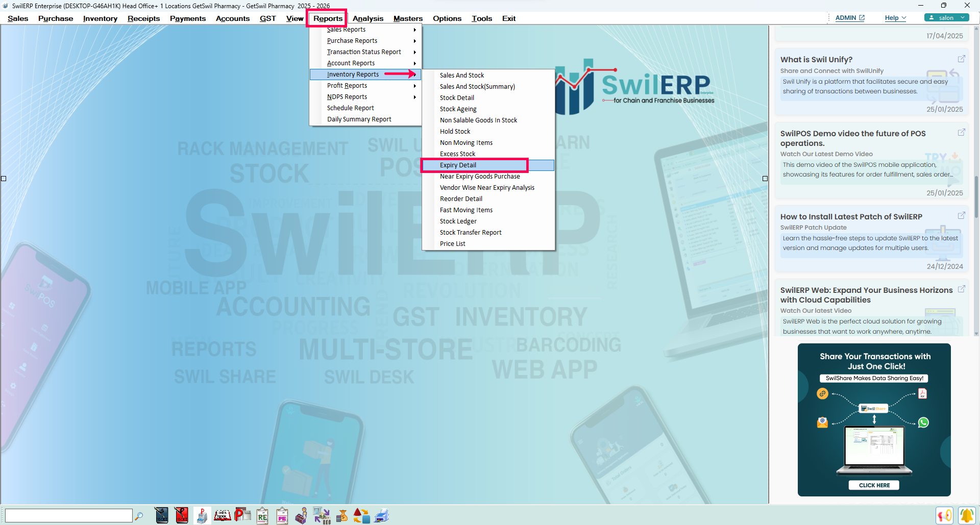Open the Inventory menu in menu bar
This screenshot has width=980, height=525.
tap(100, 18)
